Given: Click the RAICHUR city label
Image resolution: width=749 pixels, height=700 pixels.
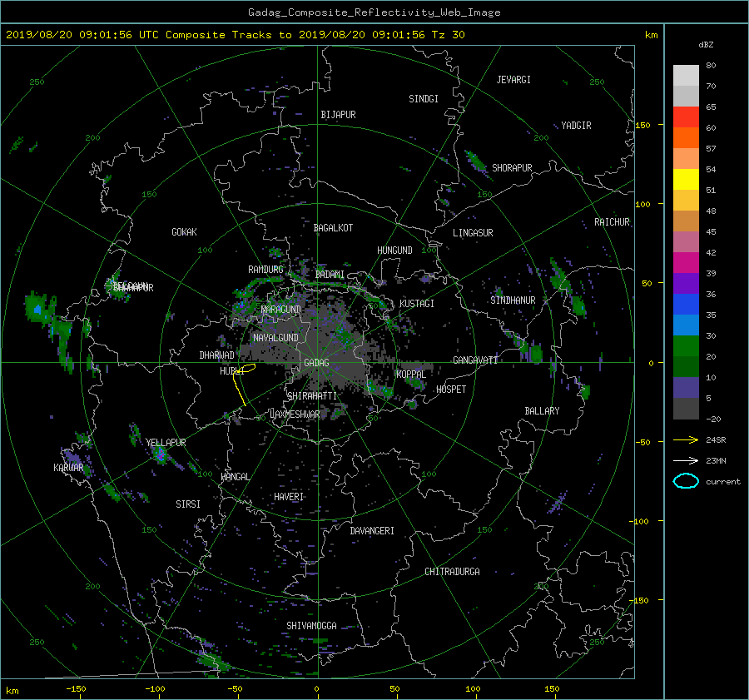Looking at the screenshot, I should point(612,222).
